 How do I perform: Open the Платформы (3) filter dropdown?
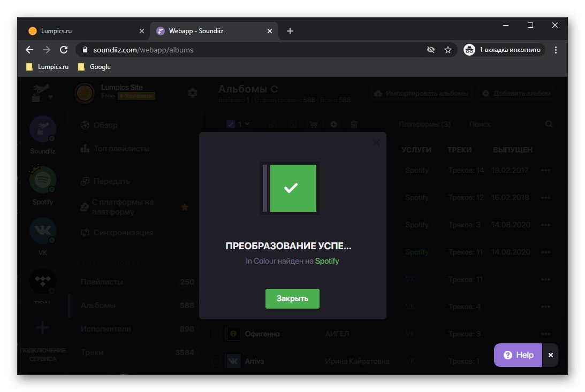(424, 124)
